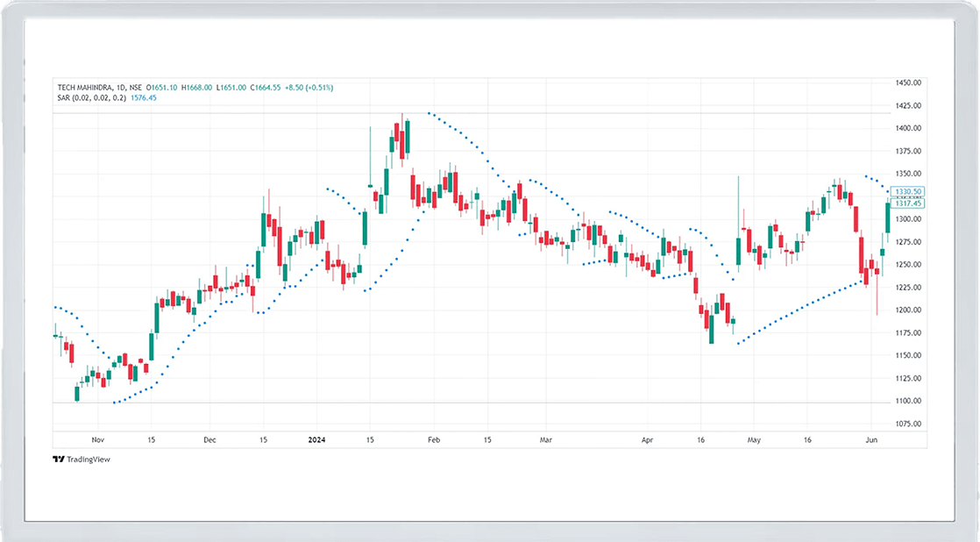Screen dimensions: 980x542
Task: Click the 1075.00 label on price axis
Action: point(907,424)
